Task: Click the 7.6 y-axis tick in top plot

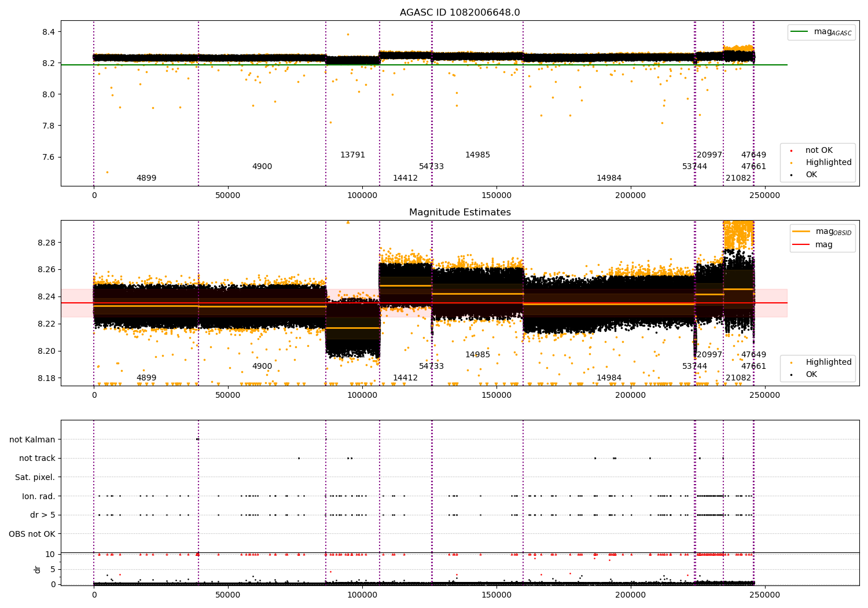Action: 48,158
